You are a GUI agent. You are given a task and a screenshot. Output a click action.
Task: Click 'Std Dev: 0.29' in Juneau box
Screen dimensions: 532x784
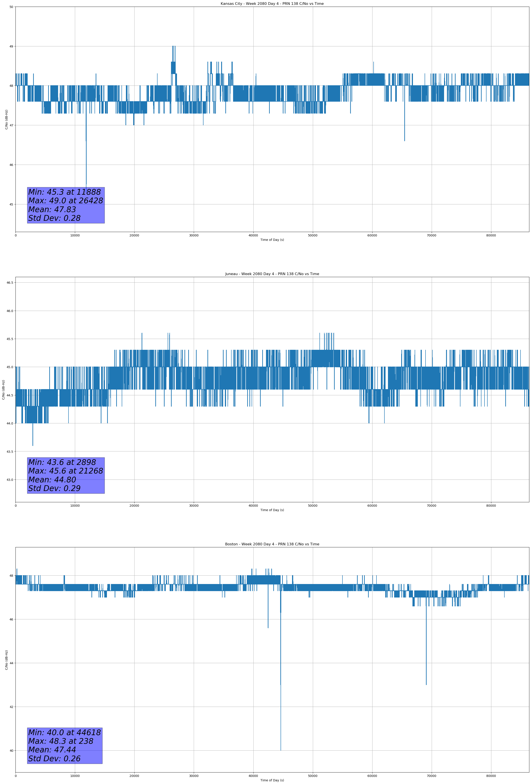pos(54,489)
